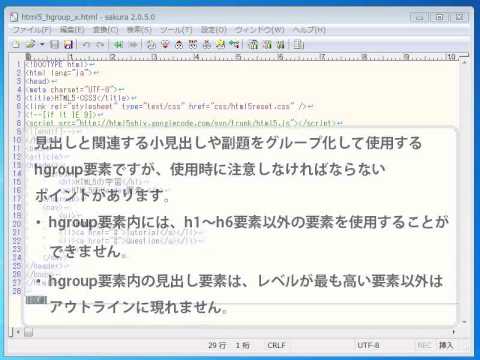Expand the recent files arrow beside Open
This screenshot has width=480, height=360.
click(x=42, y=44)
